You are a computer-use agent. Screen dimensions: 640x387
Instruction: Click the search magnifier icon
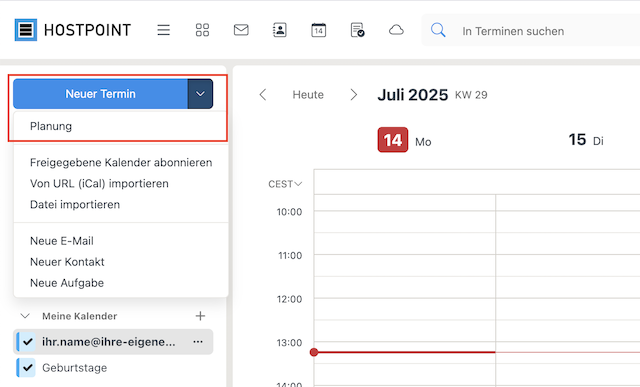pos(438,30)
